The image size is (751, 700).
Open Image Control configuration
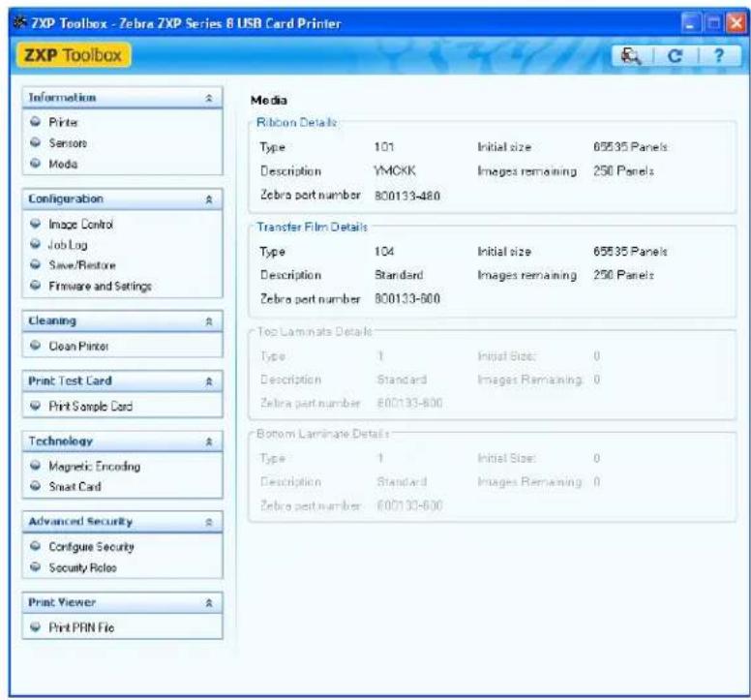(81, 225)
